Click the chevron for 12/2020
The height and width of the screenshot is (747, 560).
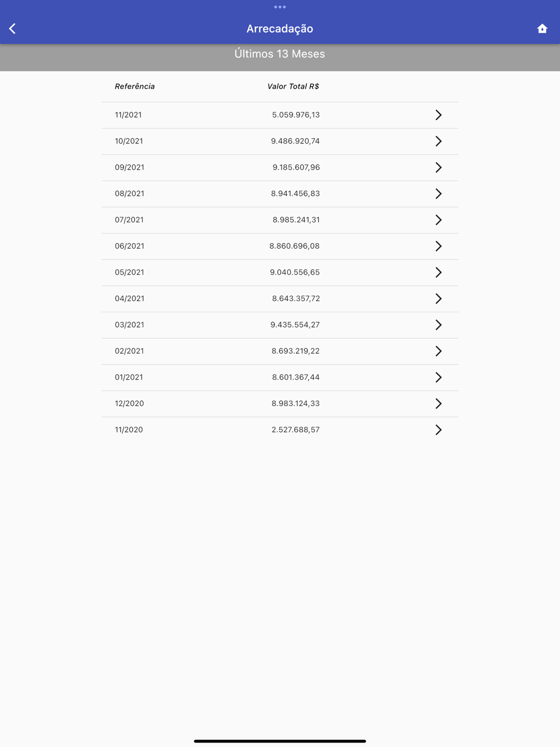click(x=438, y=404)
